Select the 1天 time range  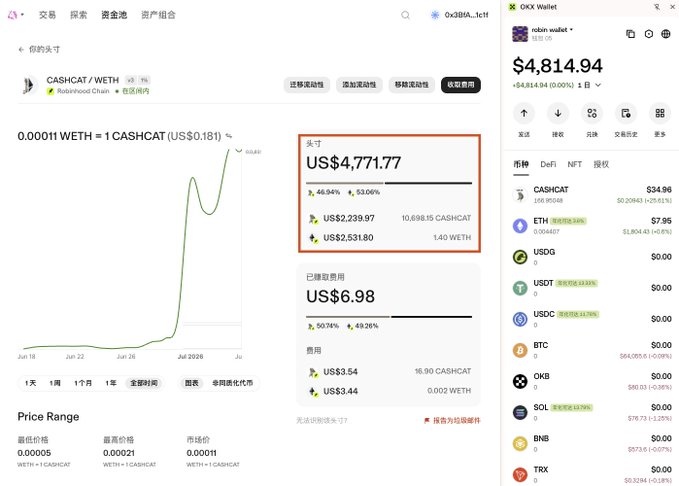coord(30,383)
